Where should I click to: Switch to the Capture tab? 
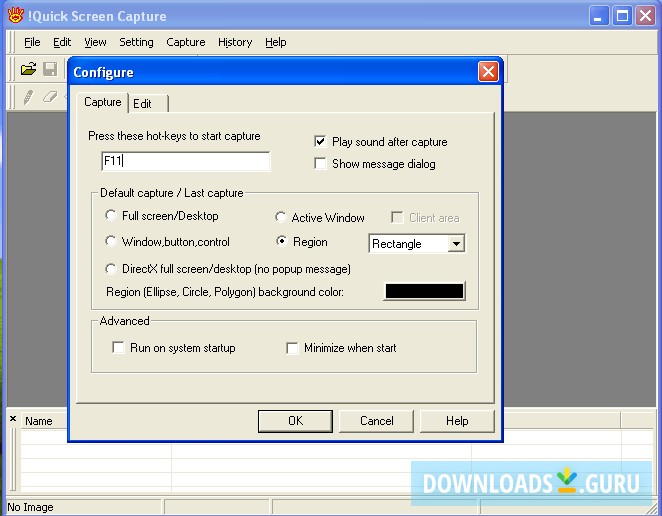coord(103,102)
